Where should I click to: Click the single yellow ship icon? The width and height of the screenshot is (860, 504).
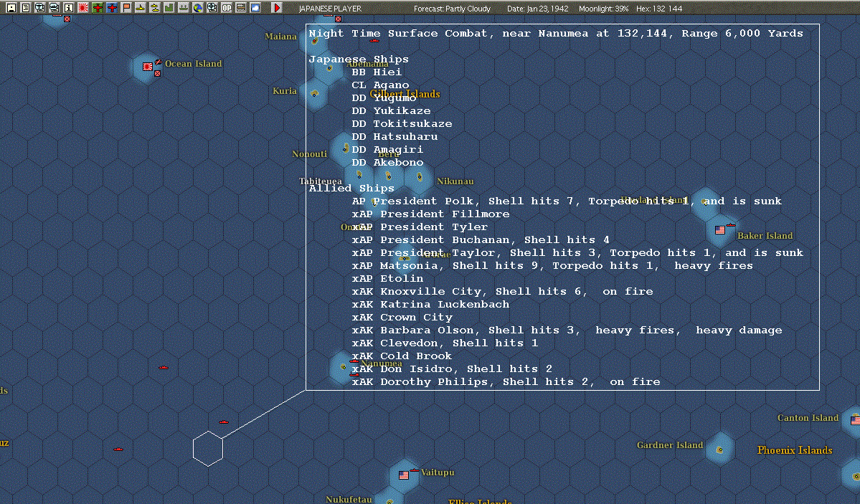click(x=141, y=8)
